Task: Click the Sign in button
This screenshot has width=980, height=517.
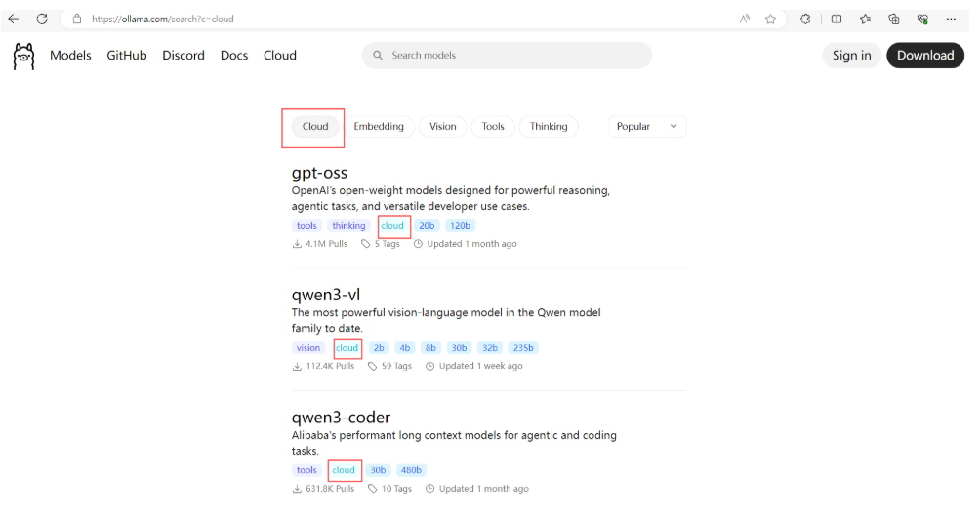Action: 851,55
